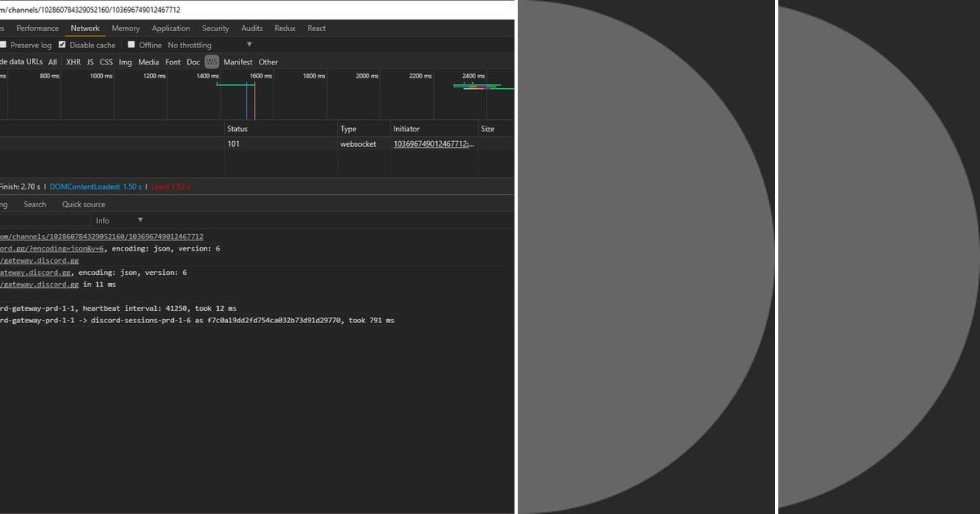The height and width of the screenshot is (514, 980).
Task: Open the websocket request initiator link
Action: click(433, 144)
